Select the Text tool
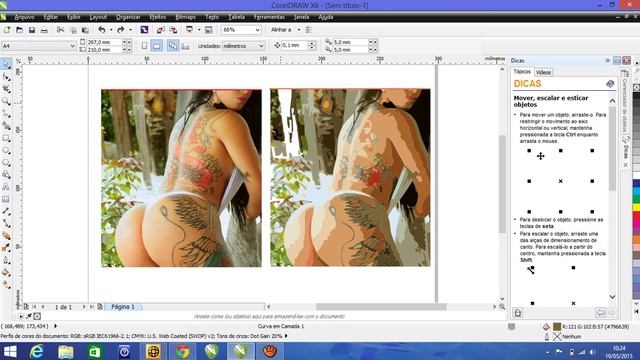Image resolution: width=640 pixels, height=360 pixels. (6, 187)
